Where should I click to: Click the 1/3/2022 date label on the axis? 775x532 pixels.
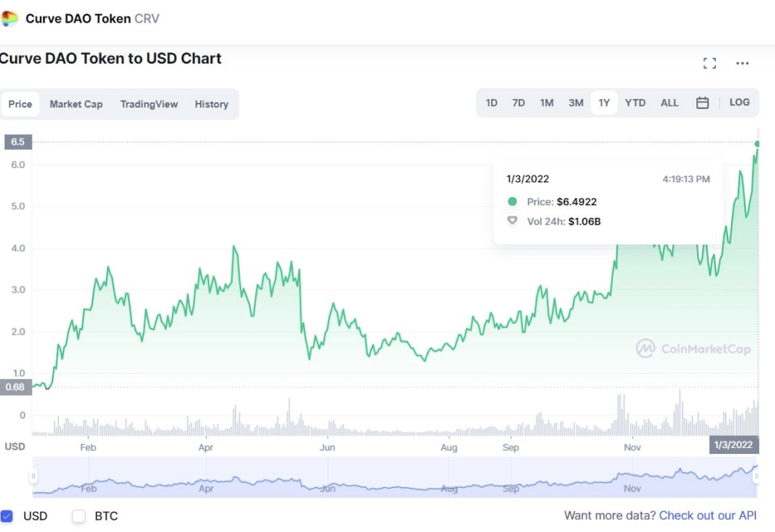733,445
